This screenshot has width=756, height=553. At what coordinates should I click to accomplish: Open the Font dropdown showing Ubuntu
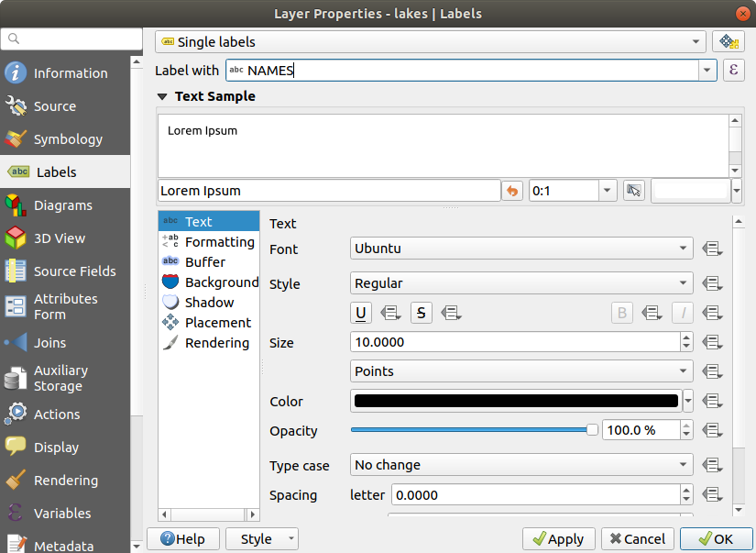click(521, 249)
